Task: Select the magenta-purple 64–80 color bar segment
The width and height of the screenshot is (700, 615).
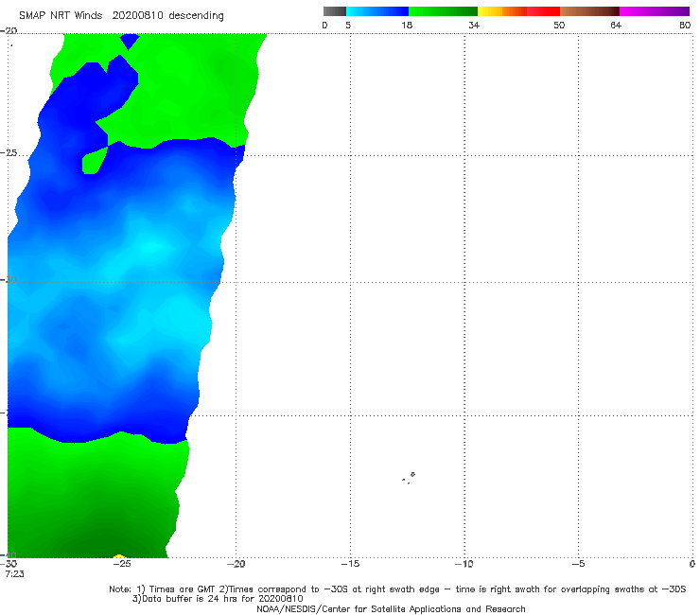Action: click(655, 11)
